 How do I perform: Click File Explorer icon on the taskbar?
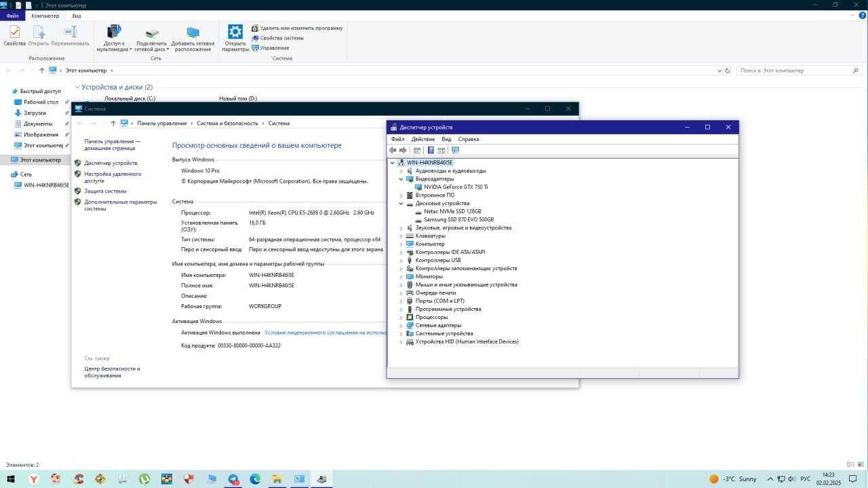coord(277,478)
